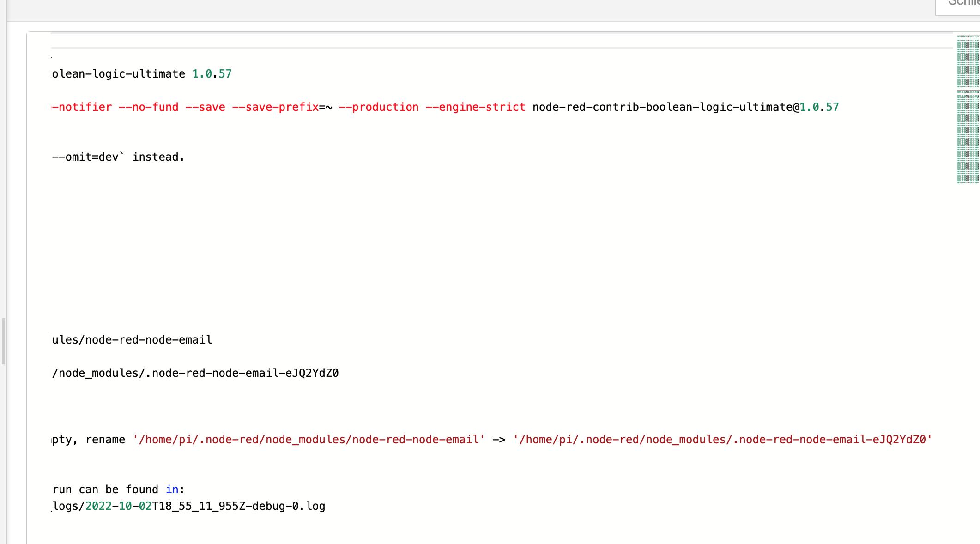
Task: Click the first red source path string
Action: 309,440
